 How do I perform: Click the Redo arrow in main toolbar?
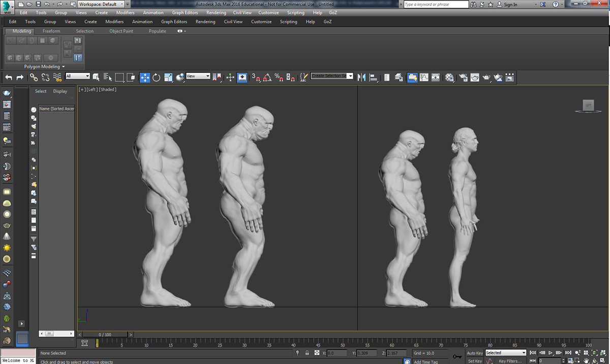tap(20, 77)
